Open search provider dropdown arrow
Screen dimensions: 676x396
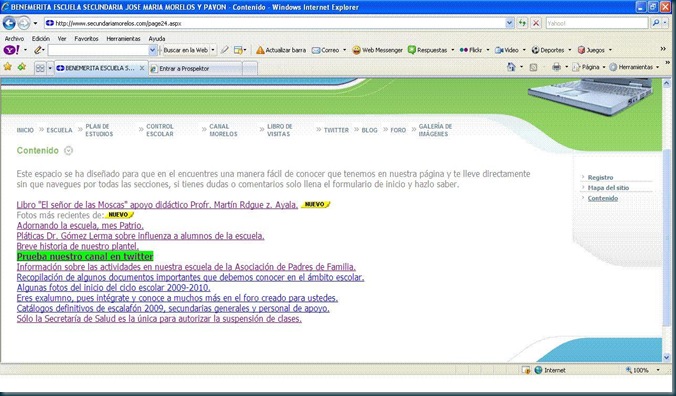click(665, 23)
